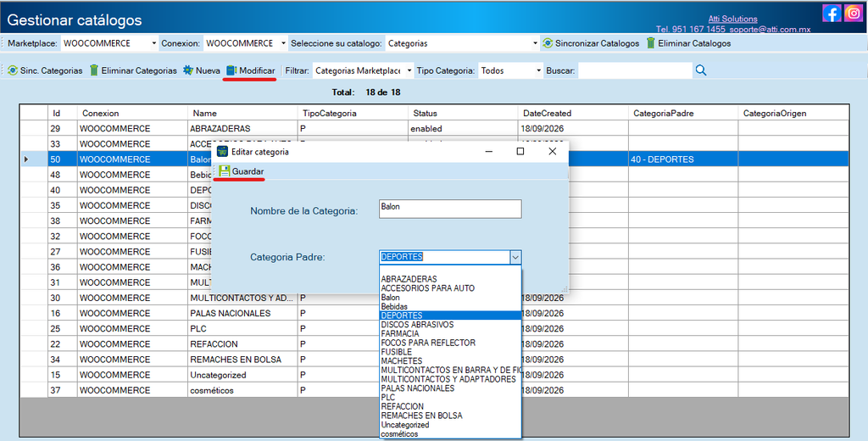
Task: Click the Nueva category icon
Action: click(x=188, y=70)
